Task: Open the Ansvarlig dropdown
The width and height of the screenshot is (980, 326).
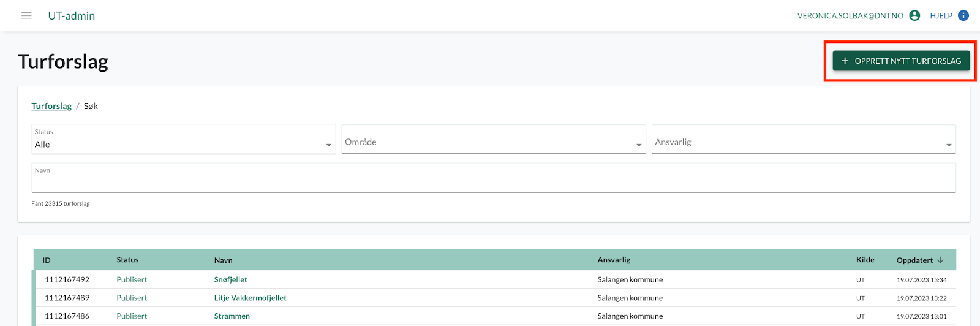Action: (804, 139)
